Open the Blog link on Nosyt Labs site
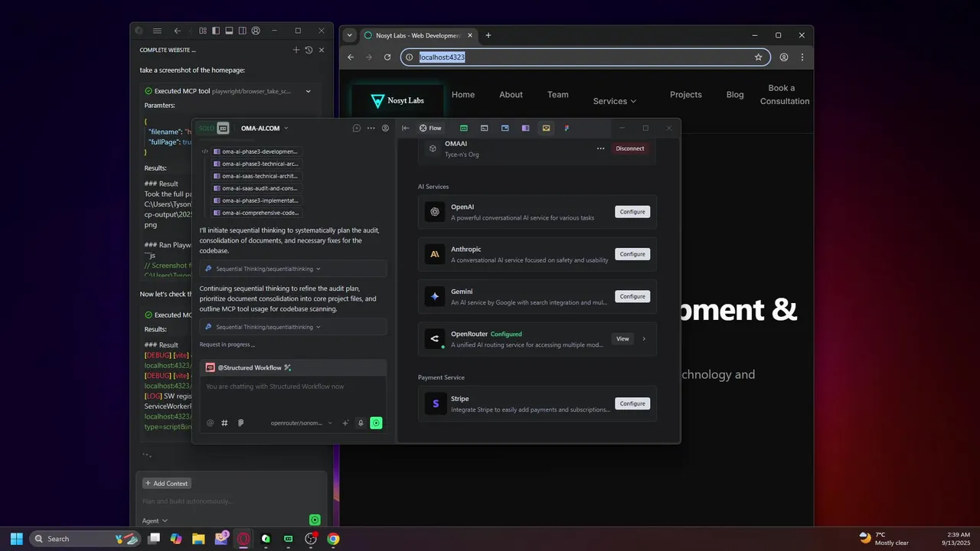Viewport: 980px width, 551px height. [735, 95]
